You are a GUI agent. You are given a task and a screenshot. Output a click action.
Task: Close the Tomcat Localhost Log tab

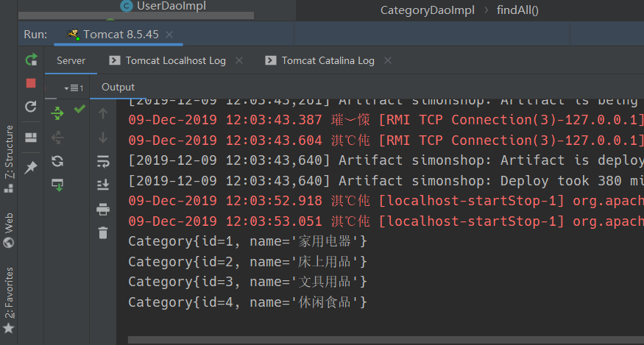(239, 60)
